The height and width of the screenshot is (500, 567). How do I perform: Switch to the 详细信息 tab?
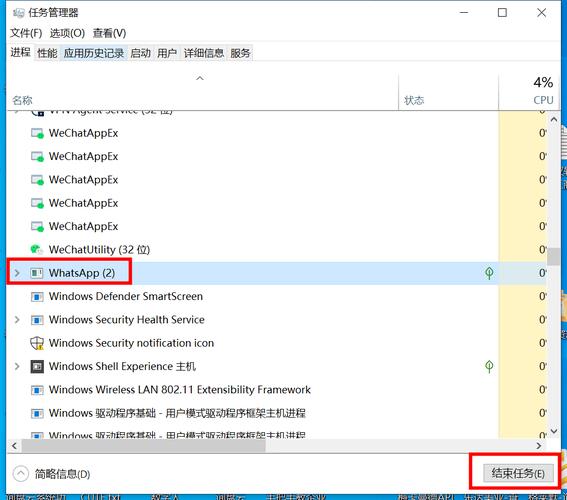204,54
